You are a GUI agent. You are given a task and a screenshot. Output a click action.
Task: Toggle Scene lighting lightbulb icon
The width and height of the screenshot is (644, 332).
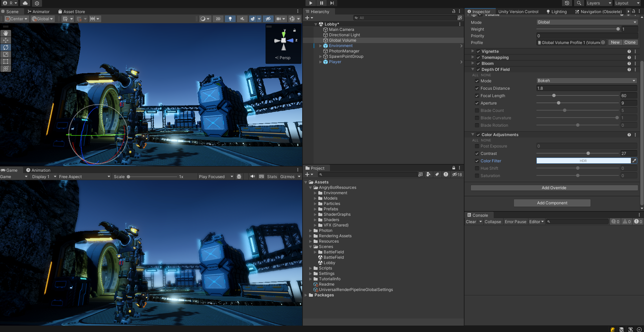[230, 19]
